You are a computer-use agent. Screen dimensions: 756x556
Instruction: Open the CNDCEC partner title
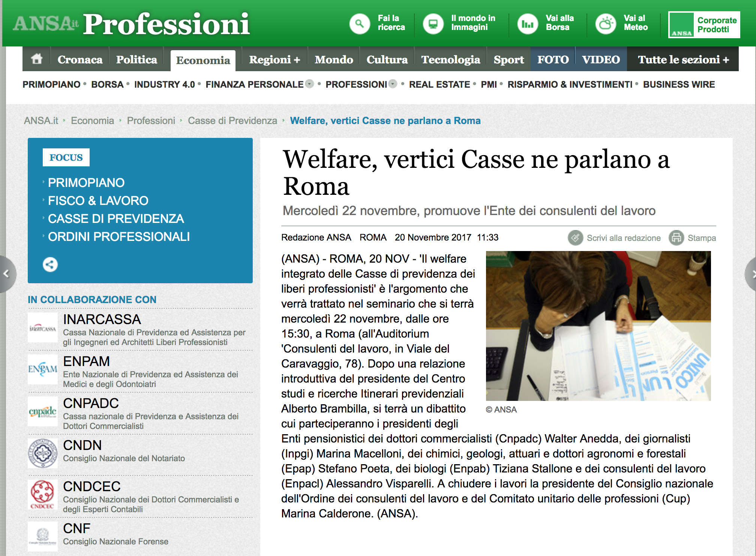click(92, 486)
